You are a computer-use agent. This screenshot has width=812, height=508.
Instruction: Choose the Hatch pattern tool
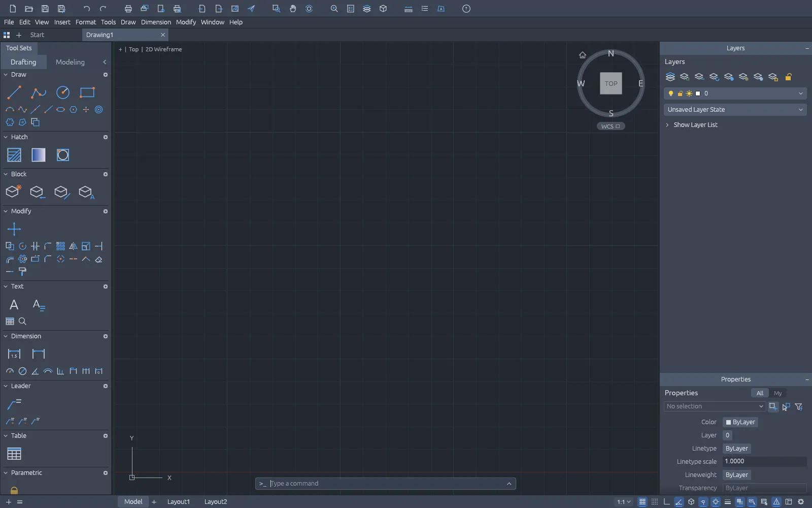(14, 155)
